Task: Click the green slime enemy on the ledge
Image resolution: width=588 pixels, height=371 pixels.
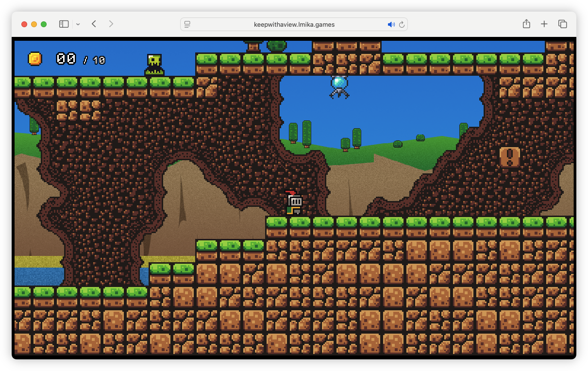Action: 154,65
